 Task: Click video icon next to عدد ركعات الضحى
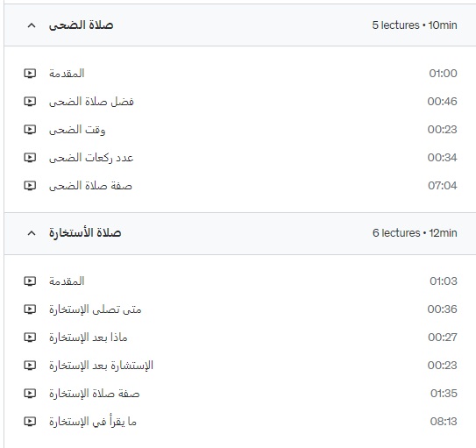click(30, 158)
